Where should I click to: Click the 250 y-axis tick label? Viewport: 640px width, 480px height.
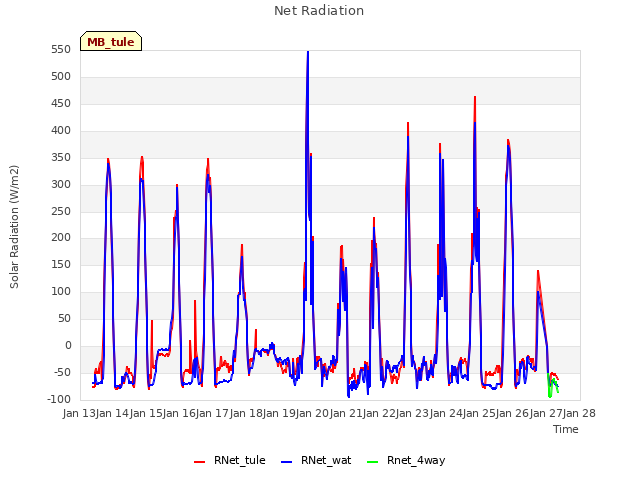click(61, 211)
